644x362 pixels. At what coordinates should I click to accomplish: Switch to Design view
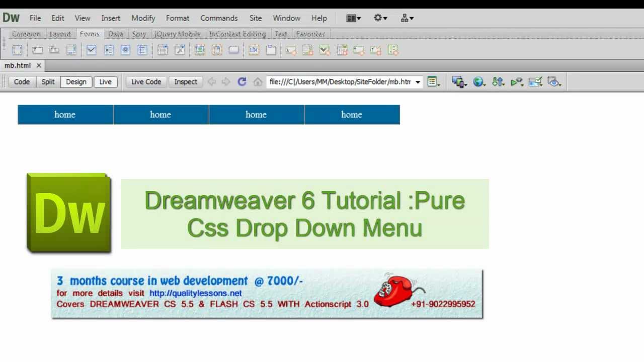tap(76, 82)
